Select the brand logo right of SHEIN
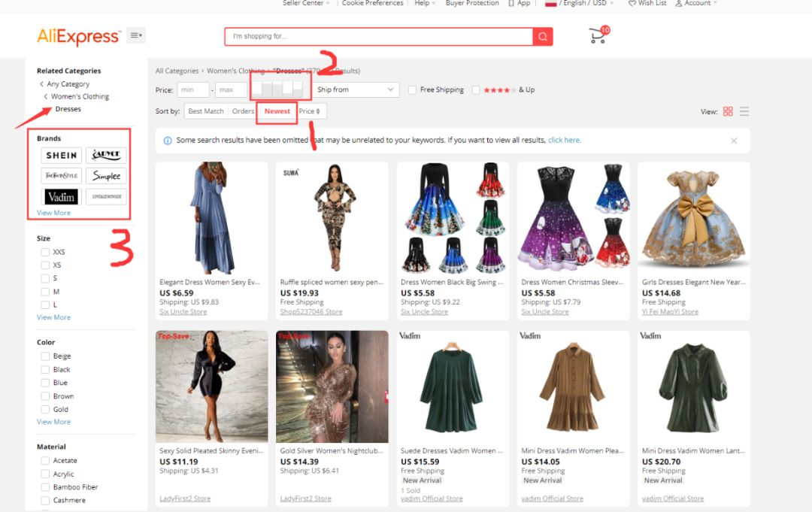Screen dimensions: 812x512 tap(106, 156)
